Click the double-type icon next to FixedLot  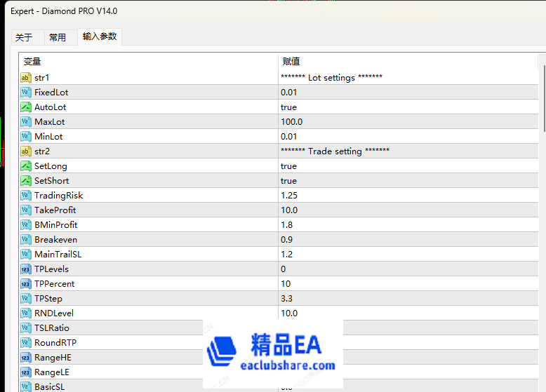pos(26,93)
